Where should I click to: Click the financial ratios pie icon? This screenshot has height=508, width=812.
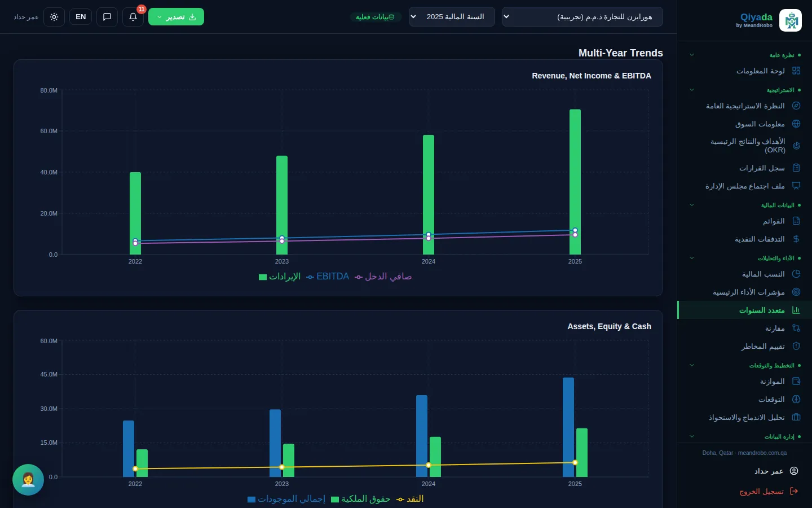[x=796, y=274]
